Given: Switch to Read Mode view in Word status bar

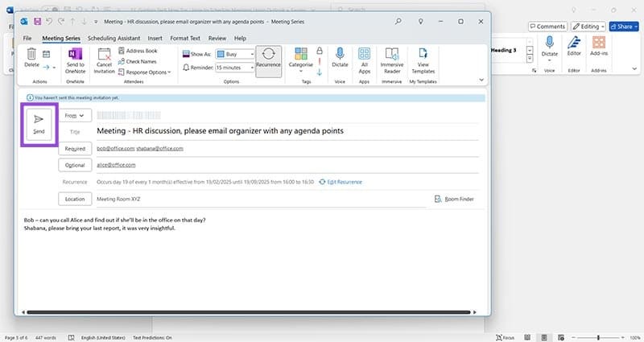Looking at the screenshot, I should pyautogui.click(x=527, y=337).
